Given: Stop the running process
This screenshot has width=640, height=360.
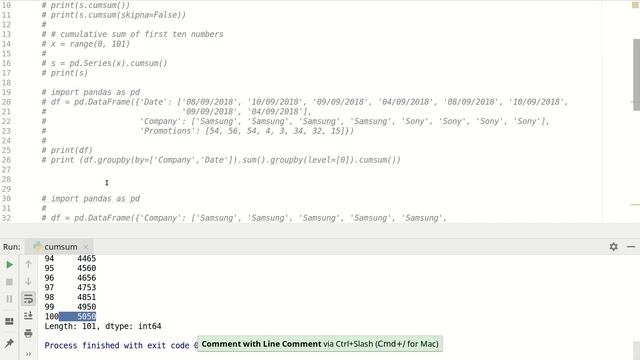Looking at the screenshot, I should (9, 282).
